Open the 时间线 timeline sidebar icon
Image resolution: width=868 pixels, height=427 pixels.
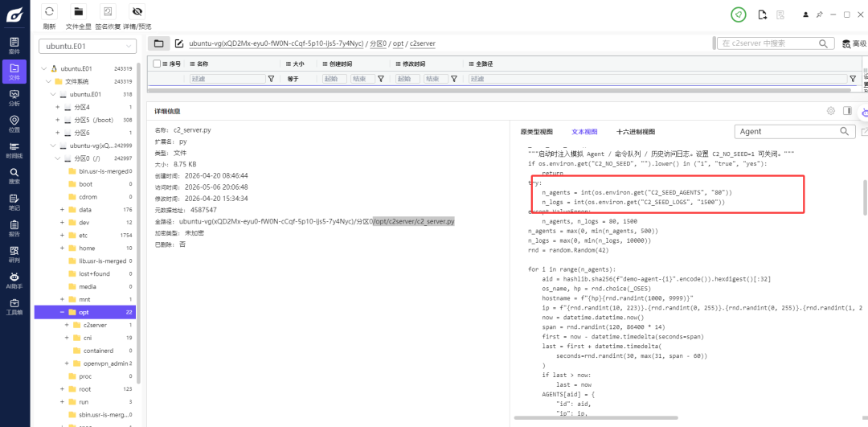click(x=14, y=150)
